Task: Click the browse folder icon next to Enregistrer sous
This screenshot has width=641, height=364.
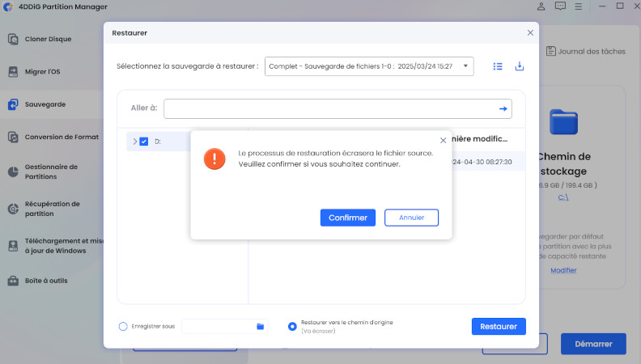Action: click(x=261, y=327)
